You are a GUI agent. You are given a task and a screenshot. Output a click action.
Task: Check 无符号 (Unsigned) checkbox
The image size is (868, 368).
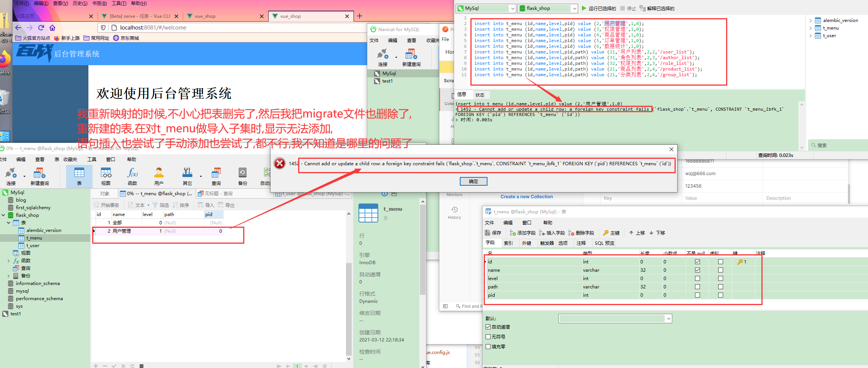tap(488, 337)
